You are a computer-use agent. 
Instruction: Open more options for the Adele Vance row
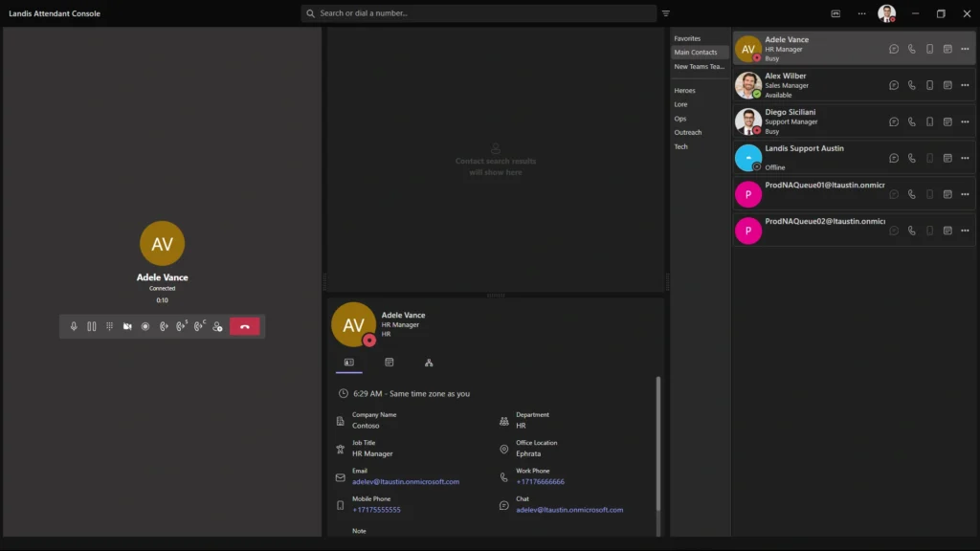click(965, 49)
